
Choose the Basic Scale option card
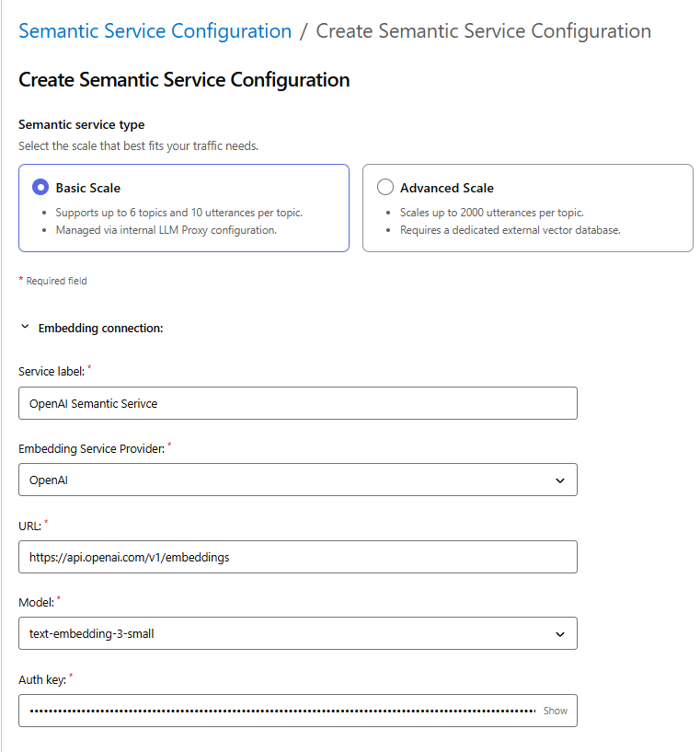(x=183, y=208)
